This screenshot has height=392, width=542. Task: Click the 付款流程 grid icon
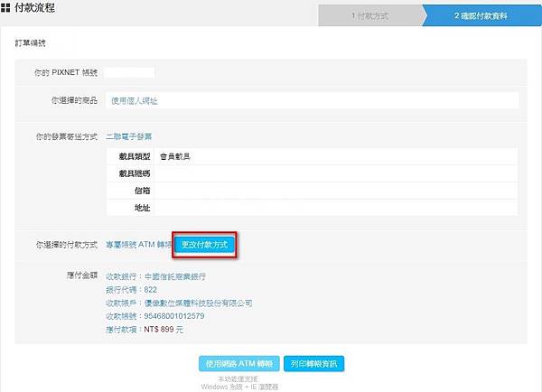point(5,7)
